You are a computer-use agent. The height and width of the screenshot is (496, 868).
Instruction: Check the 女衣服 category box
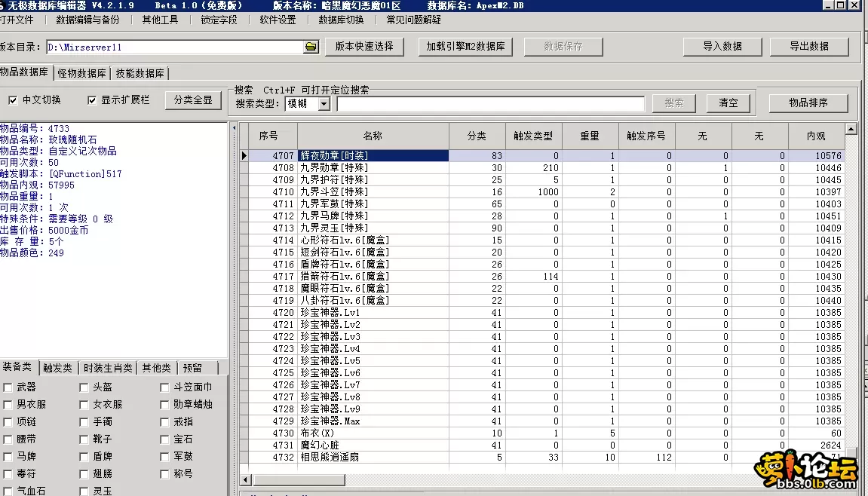tap(84, 405)
